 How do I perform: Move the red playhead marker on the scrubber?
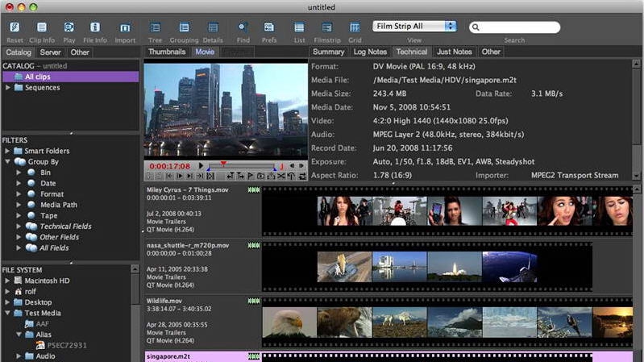(223, 164)
